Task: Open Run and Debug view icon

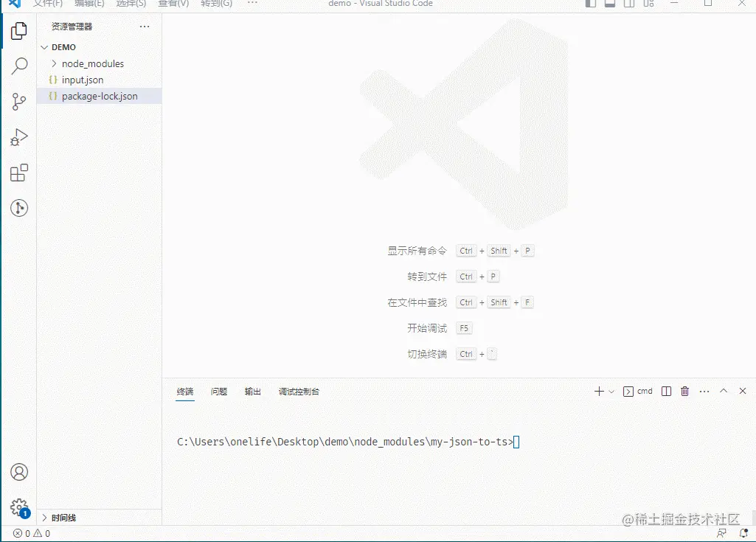Action: (x=18, y=137)
